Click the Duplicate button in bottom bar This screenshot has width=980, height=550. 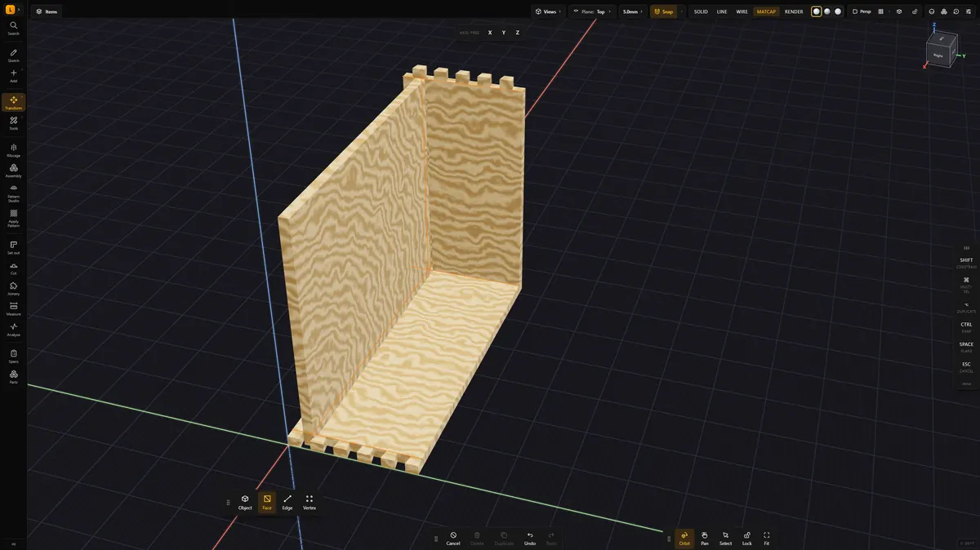tap(504, 539)
